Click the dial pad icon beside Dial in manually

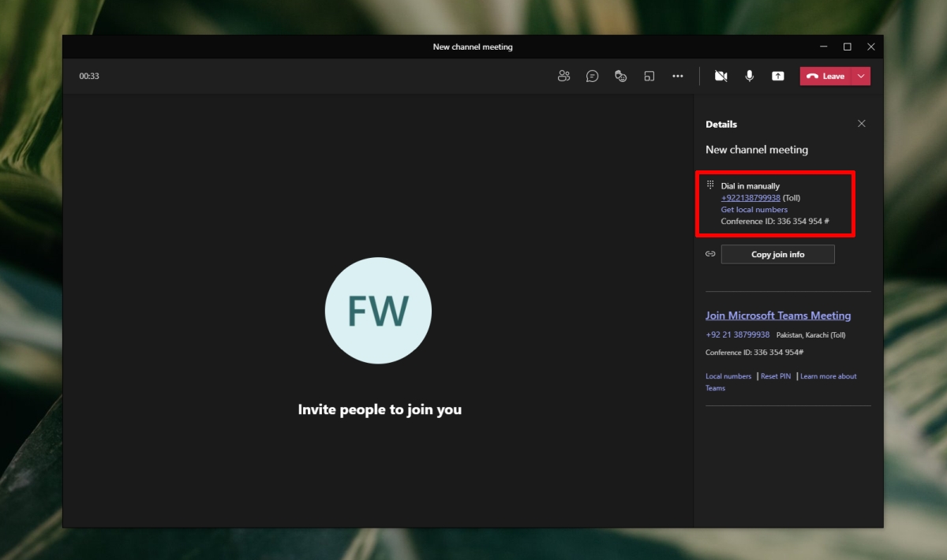[710, 184]
